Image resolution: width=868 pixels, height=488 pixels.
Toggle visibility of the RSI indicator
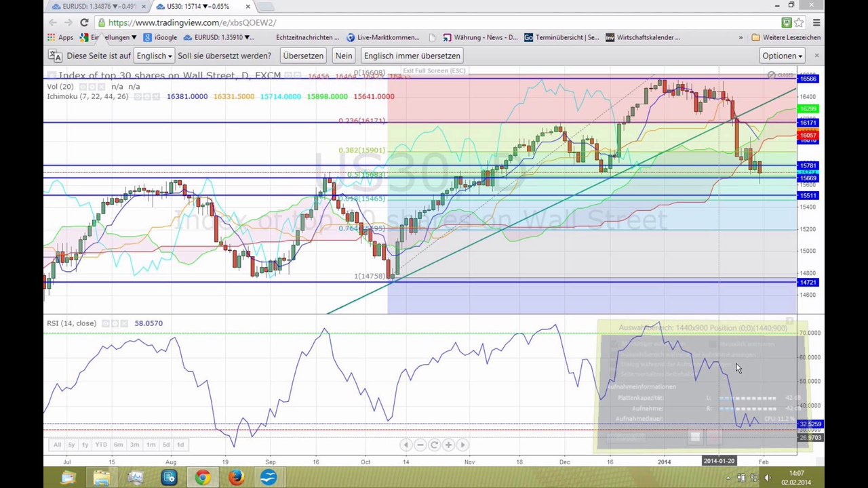coord(106,323)
